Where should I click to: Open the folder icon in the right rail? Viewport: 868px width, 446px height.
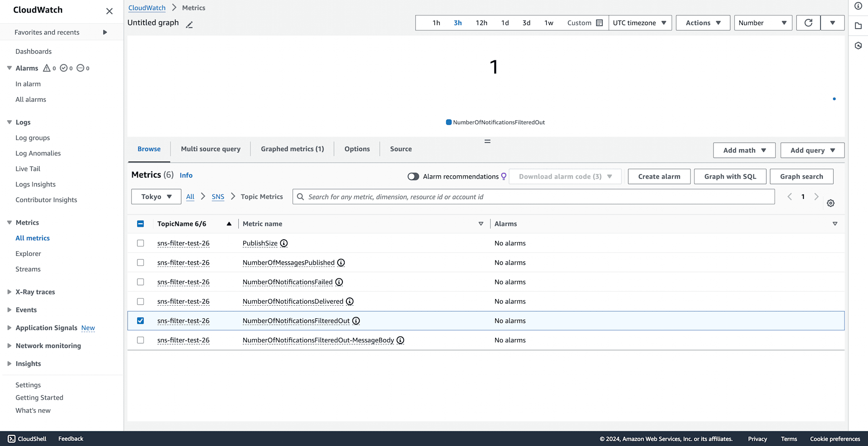858,26
